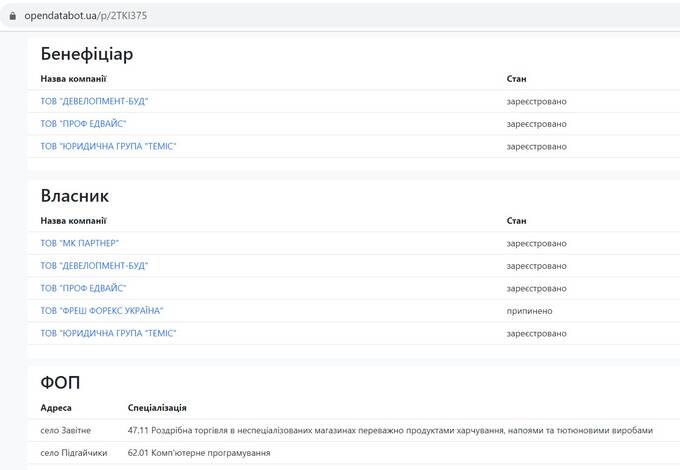Click the Власник section heading

coord(75,196)
